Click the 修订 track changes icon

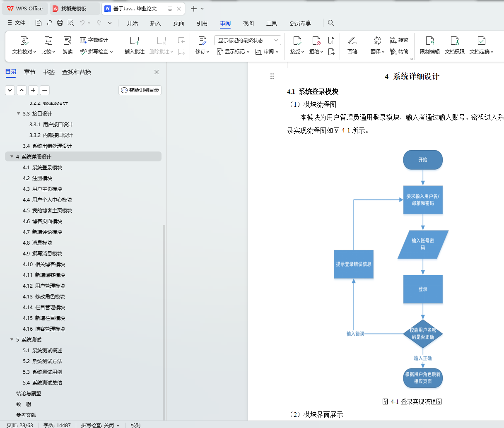click(202, 41)
